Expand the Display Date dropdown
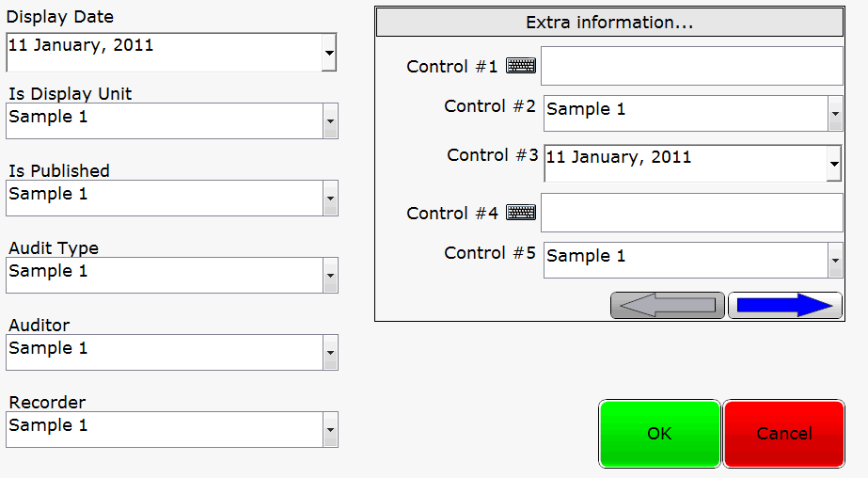The width and height of the screenshot is (868, 478). 329,53
